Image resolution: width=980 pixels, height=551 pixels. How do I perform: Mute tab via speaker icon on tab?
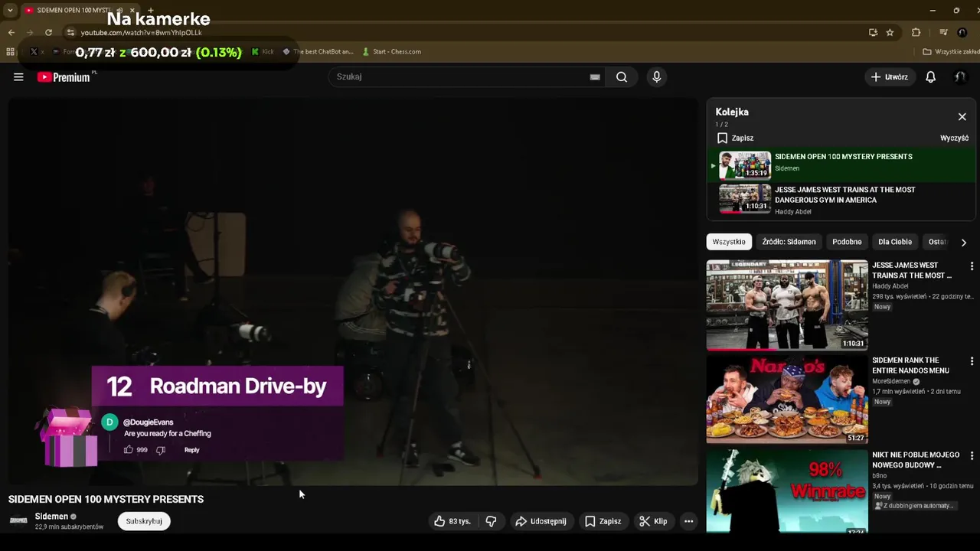tap(119, 10)
